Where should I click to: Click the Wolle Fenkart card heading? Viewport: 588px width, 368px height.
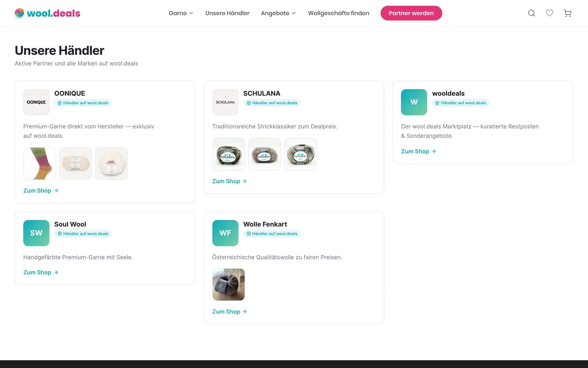(265, 224)
